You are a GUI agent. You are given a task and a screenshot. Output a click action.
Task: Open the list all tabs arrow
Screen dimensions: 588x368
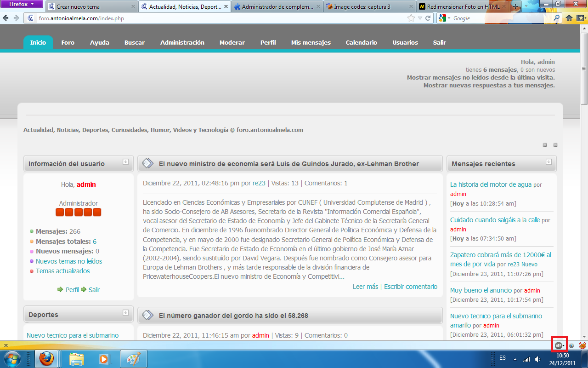(526, 6)
